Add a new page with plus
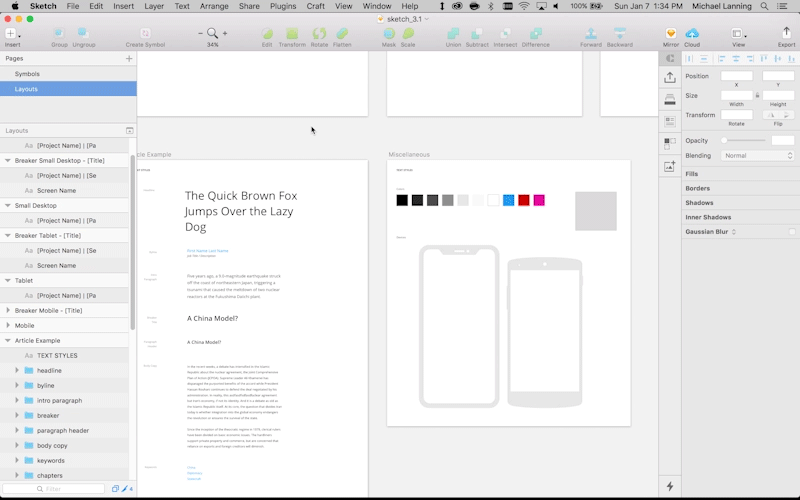Image resolution: width=800 pixels, height=500 pixels. tap(129, 59)
